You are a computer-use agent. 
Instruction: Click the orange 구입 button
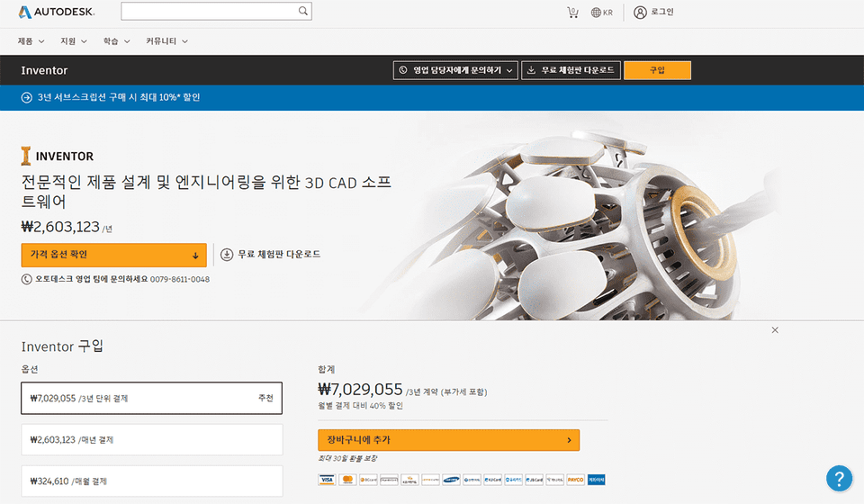[657, 70]
